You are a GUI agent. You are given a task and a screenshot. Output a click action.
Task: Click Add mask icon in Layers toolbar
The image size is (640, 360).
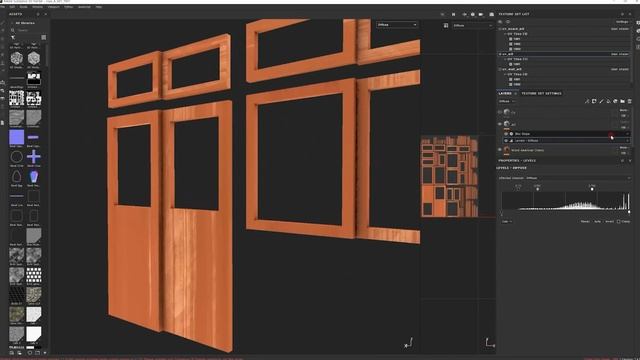594,101
